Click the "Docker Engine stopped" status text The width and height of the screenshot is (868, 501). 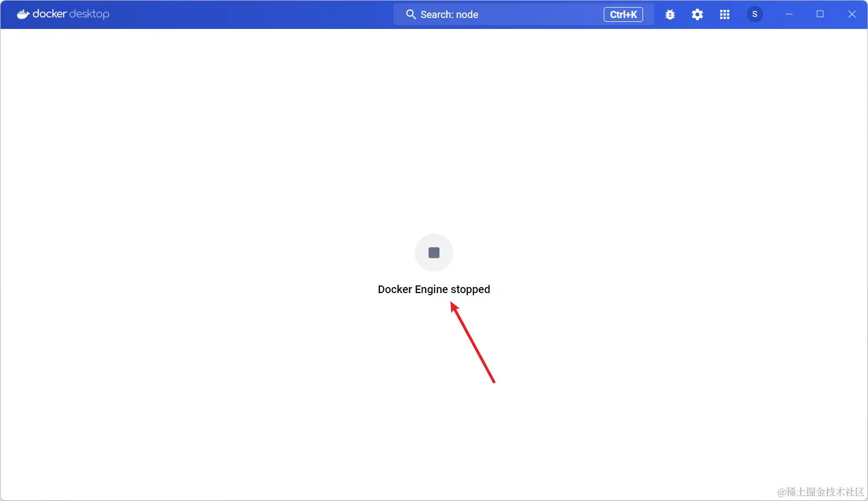(x=434, y=289)
